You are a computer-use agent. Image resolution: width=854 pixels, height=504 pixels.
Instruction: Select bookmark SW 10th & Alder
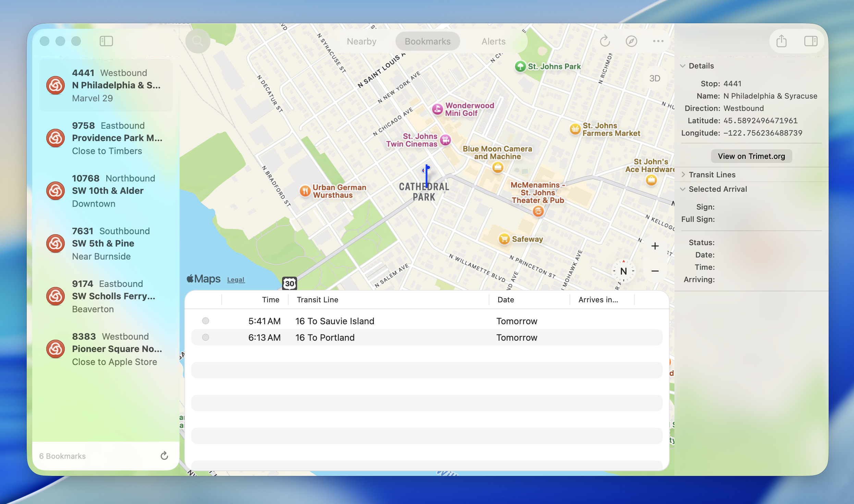[106, 191]
